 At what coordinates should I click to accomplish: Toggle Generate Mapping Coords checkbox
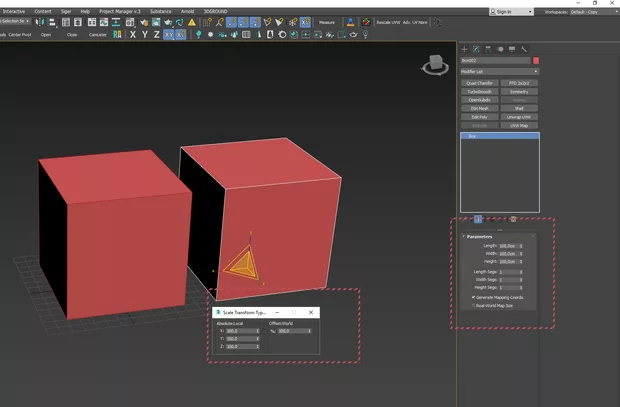472,297
